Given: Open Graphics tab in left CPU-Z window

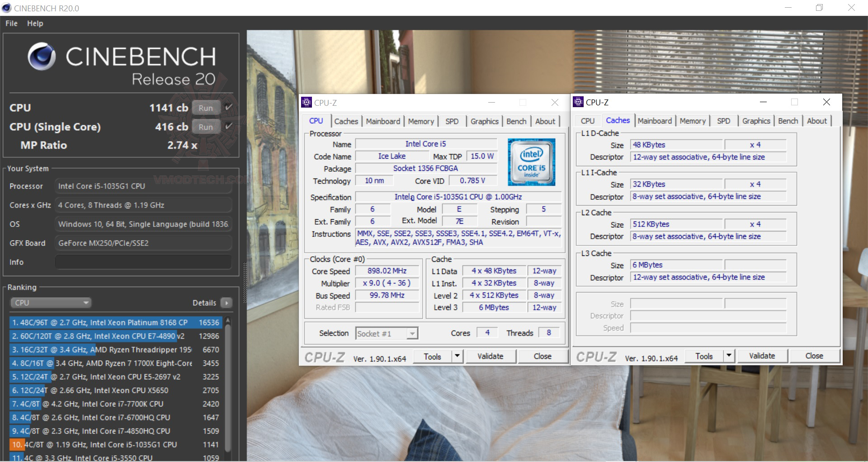Looking at the screenshot, I should pyautogui.click(x=484, y=121).
